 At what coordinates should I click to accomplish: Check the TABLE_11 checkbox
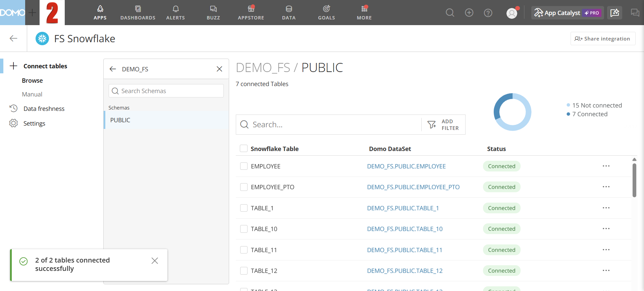tap(244, 250)
